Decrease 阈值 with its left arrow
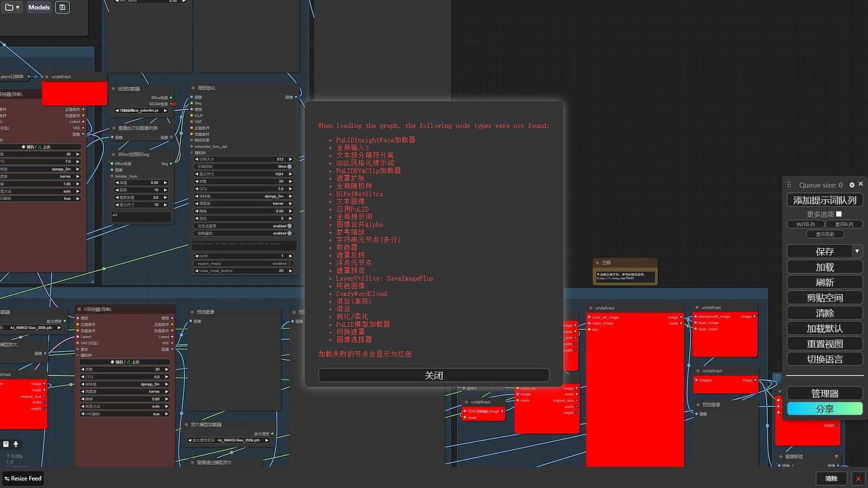This screenshot has height=488, width=868. click(115, 183)
